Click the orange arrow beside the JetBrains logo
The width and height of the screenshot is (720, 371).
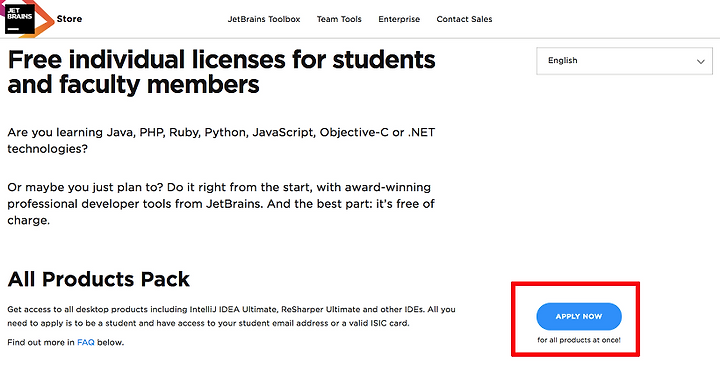click(45, 20)
